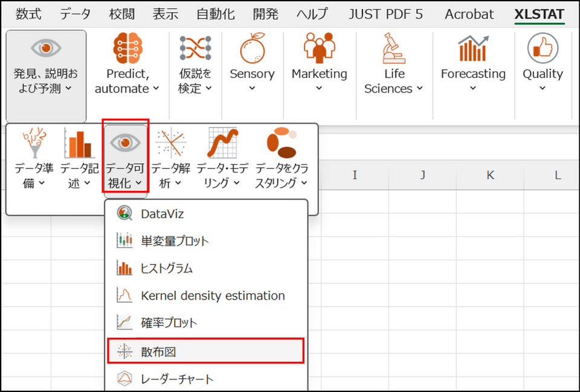Choose DataViz from the menu
The image size is (580, 392).
click(206, 214)
